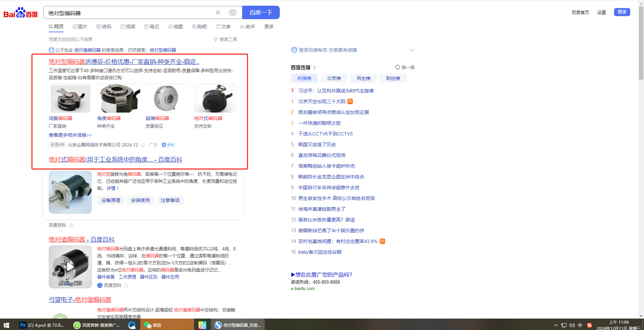The image size is (644, 330).
Task: Click the Sogou input method tray icon
Action: (x=589, y=325)
